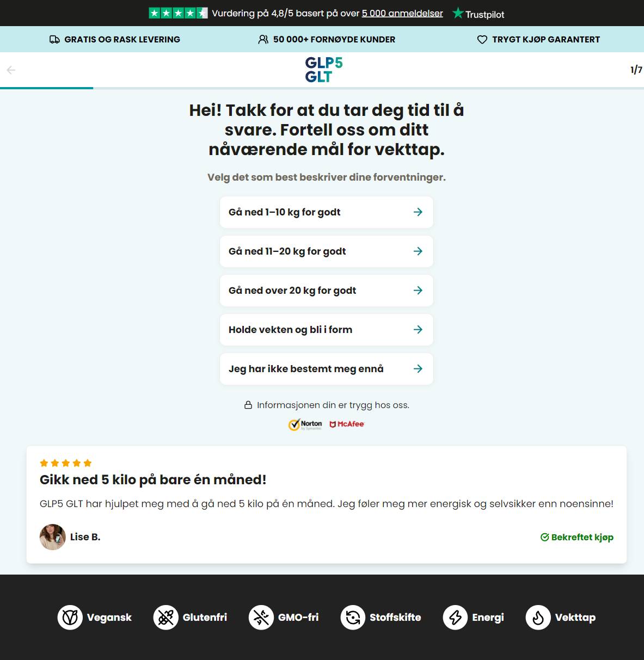Choose "Gå ned 1–10 kg for godt"
644x660 pixels.
point(327,212)
